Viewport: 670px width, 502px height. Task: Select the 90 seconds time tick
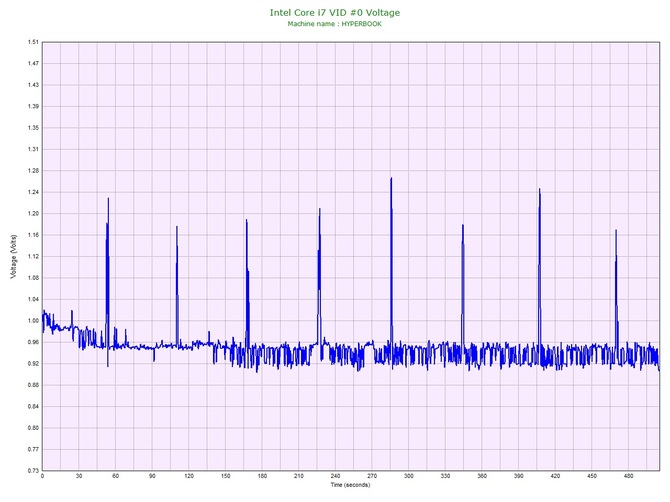(152, 476)
